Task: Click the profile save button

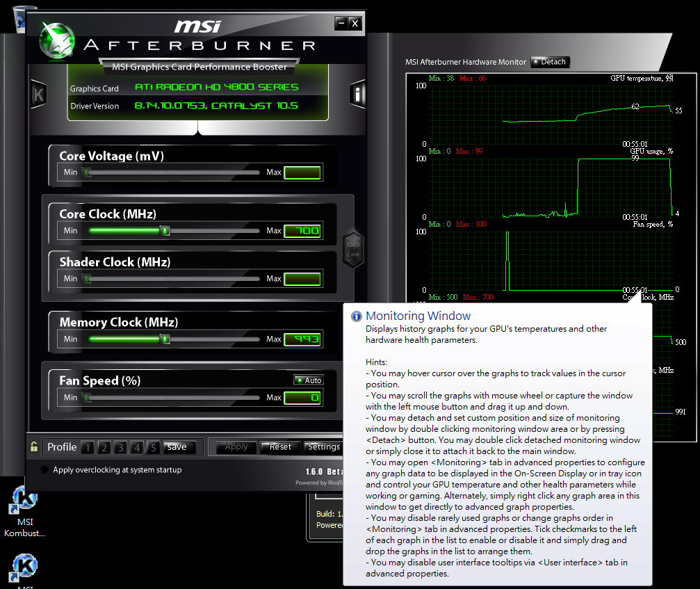Action: point(179,447)
